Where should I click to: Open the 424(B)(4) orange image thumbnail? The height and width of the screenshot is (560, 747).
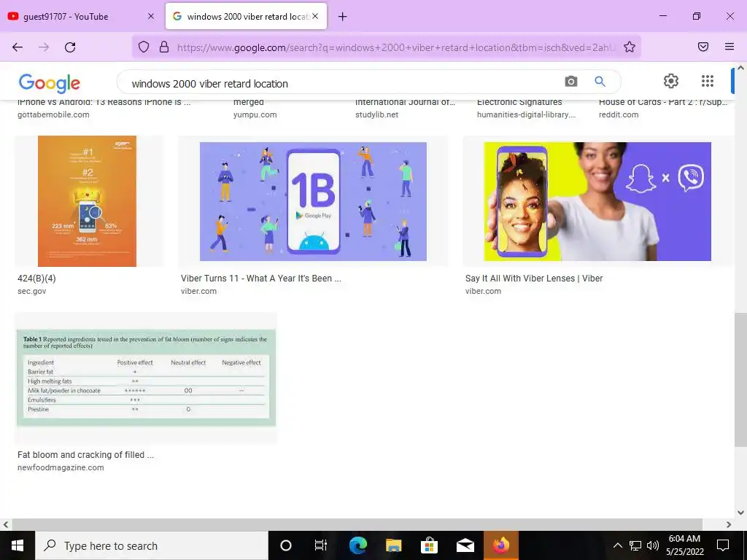tap(88, 201)
